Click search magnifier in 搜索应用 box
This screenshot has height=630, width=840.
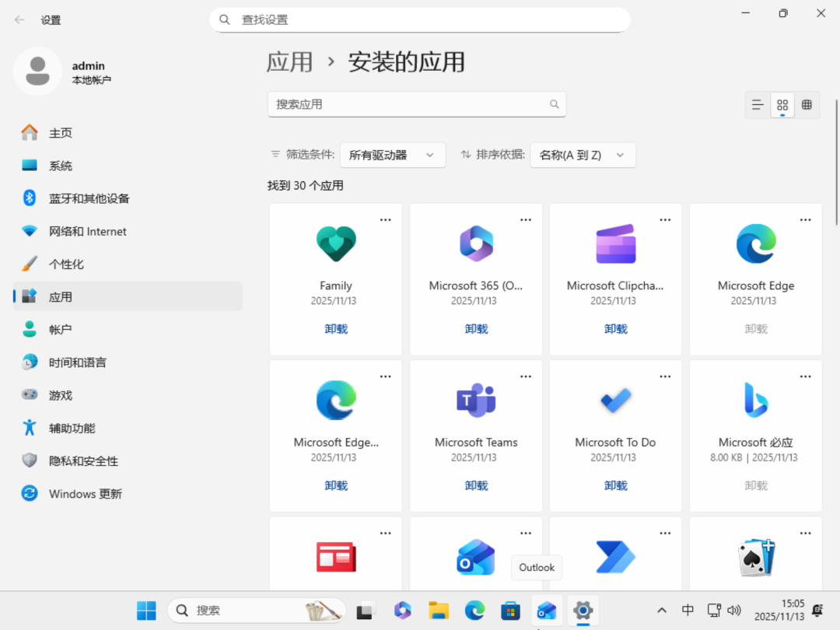554,104
